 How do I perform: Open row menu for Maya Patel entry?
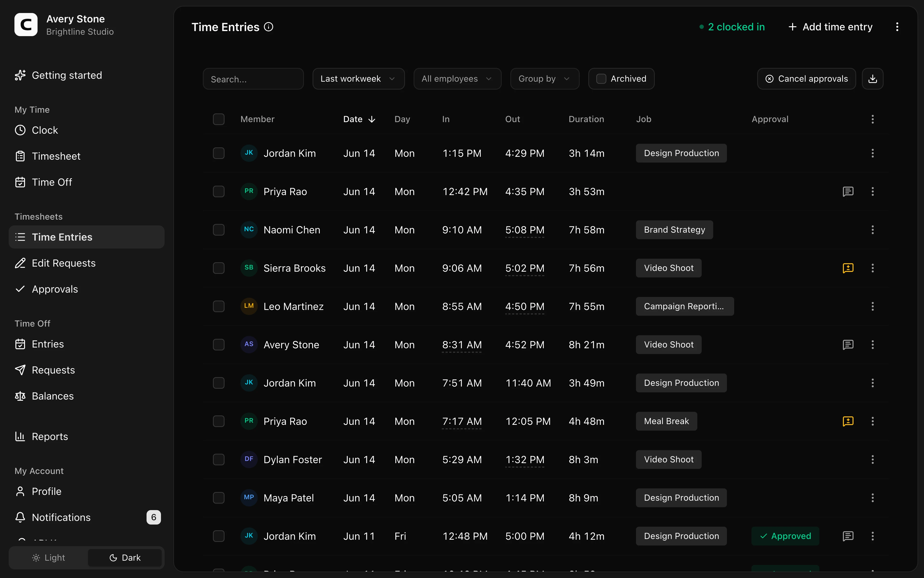(x=873, y=498)
